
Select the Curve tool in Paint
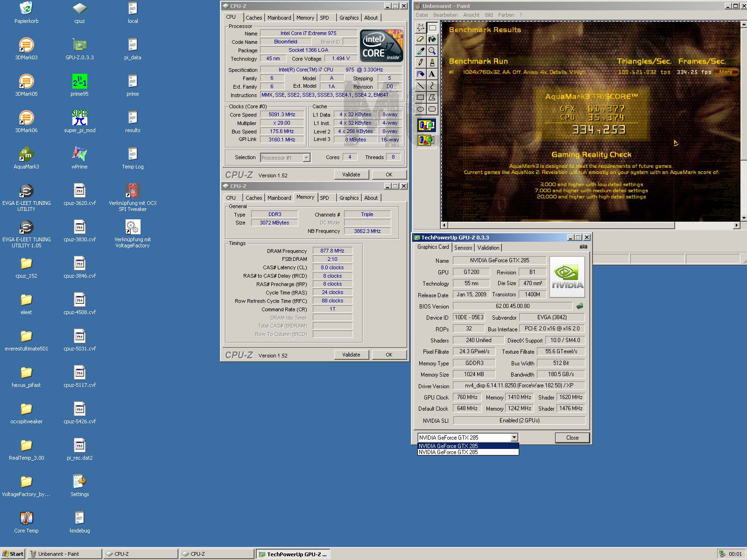[432, 85]
